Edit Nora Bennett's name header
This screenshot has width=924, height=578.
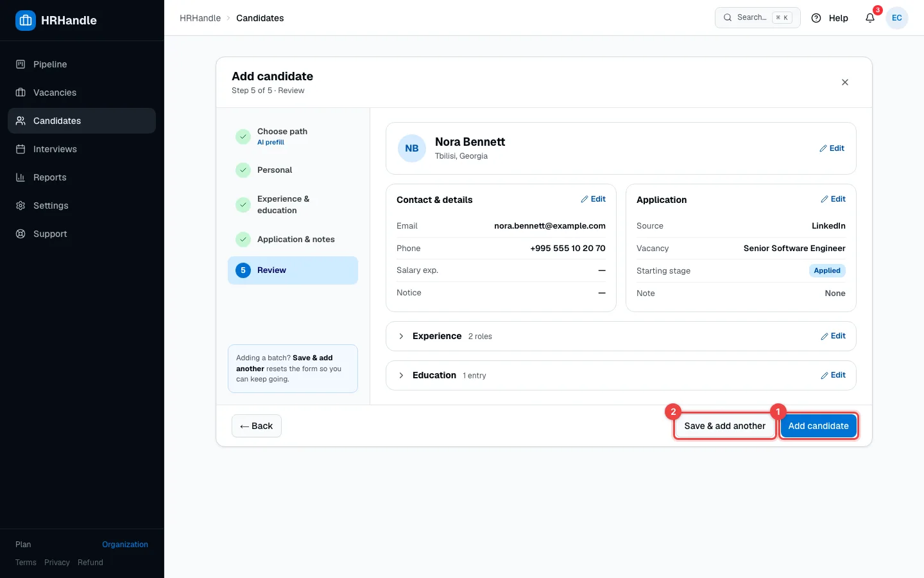(x=832, y=148)
